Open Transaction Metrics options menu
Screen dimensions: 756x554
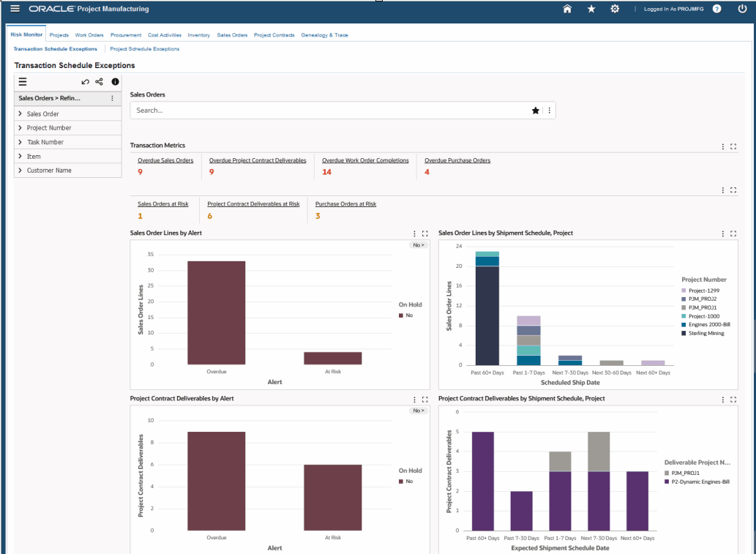point(723,146)
